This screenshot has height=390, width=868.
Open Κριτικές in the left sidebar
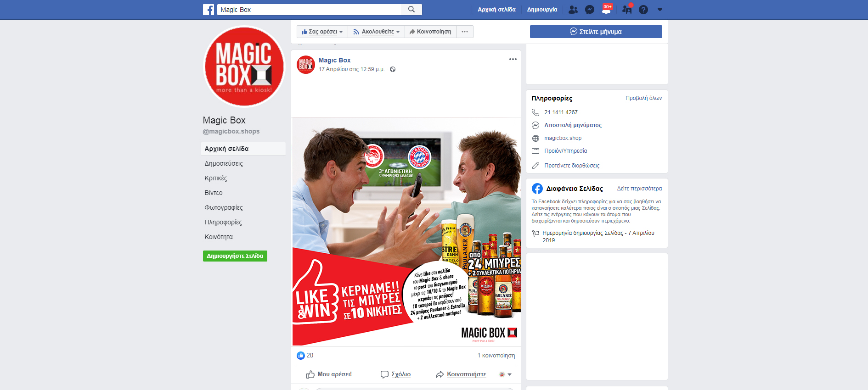tap(216, 178)
